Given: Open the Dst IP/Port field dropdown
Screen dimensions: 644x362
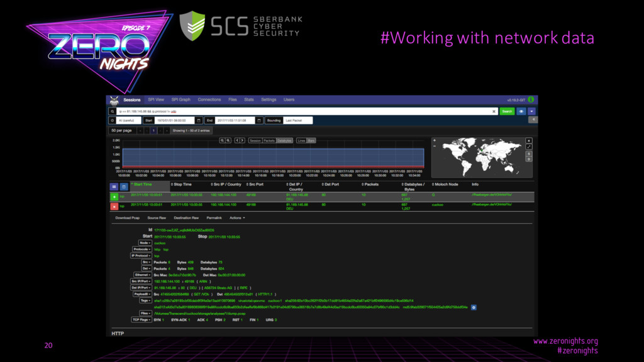Looking at the screenshot, I should click(x=141, y=288).
